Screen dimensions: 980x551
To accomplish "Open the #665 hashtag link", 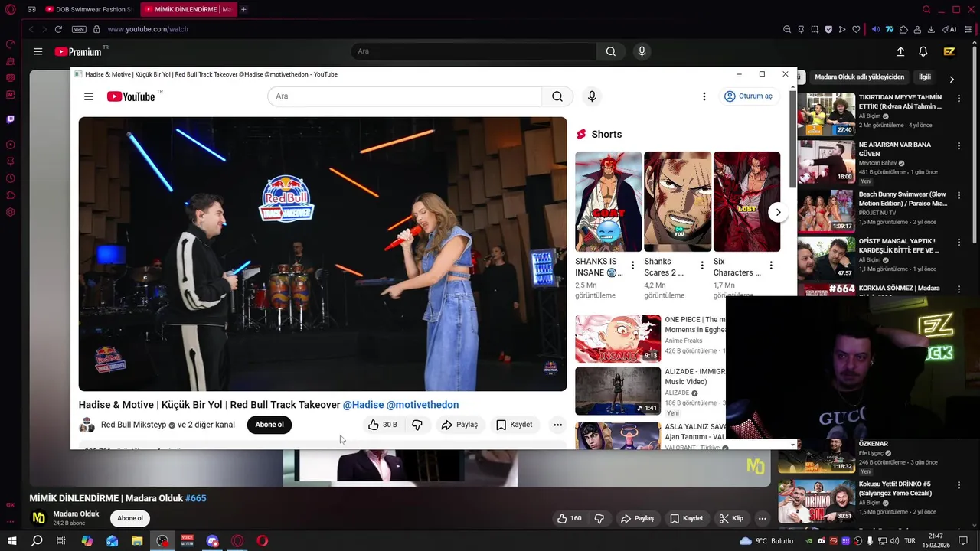I will (x=196, y=498).
